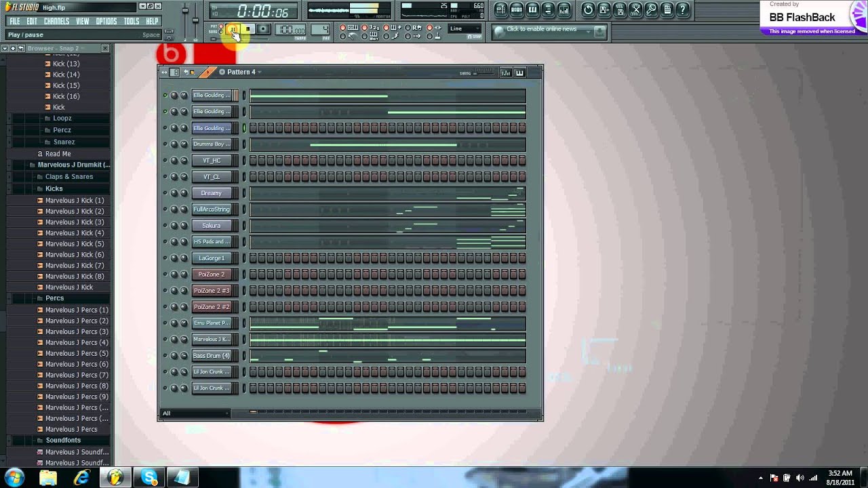Screen dimensions: 868x488
Task: Click the keyboard editor icon in step sequencer
Action: coord(520,73)
